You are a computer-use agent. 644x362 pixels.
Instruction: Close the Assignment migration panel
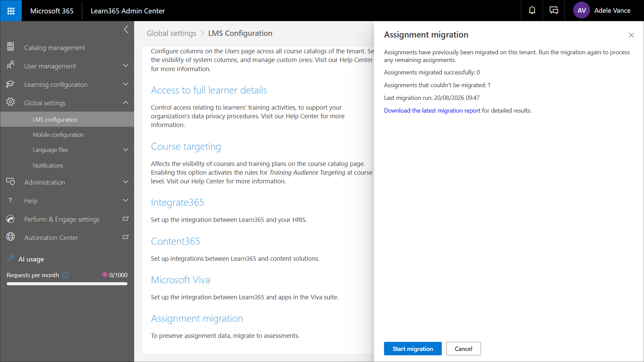tap(631, 35)
